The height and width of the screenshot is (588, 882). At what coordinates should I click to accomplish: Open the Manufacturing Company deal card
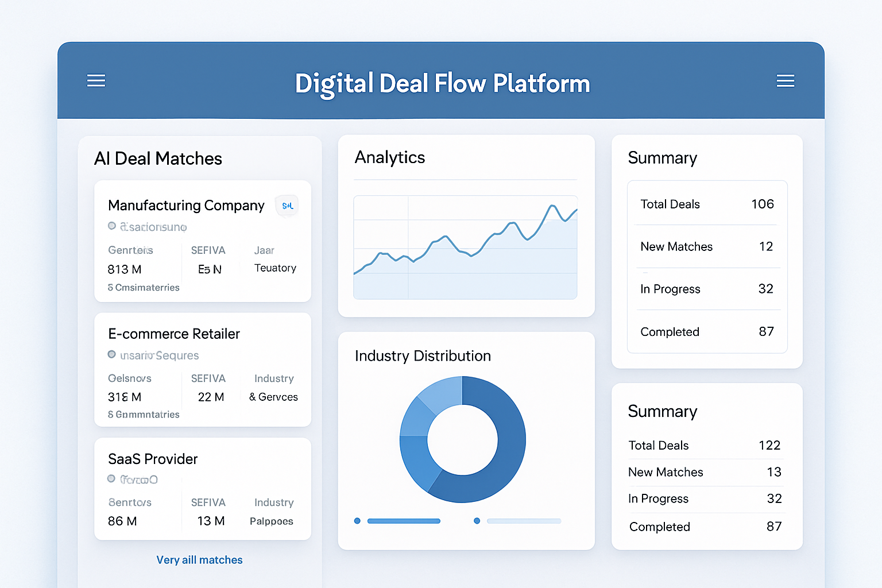click(202, 241)
